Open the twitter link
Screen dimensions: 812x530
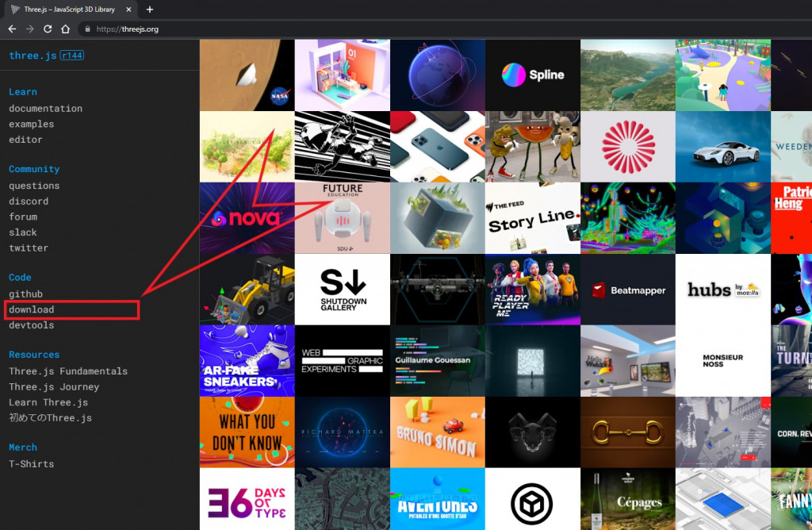coord(29,248)
